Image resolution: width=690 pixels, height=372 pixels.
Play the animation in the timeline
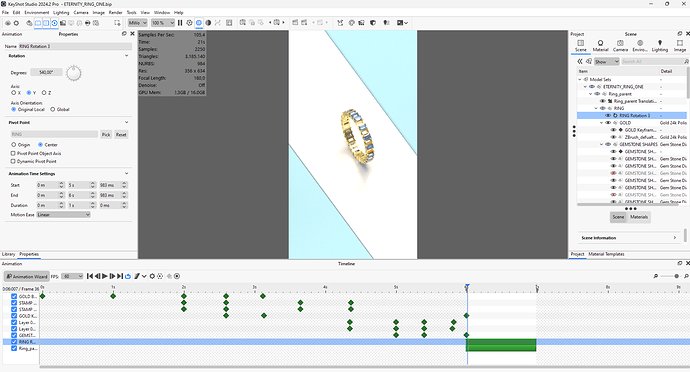[x=105, y=276]
